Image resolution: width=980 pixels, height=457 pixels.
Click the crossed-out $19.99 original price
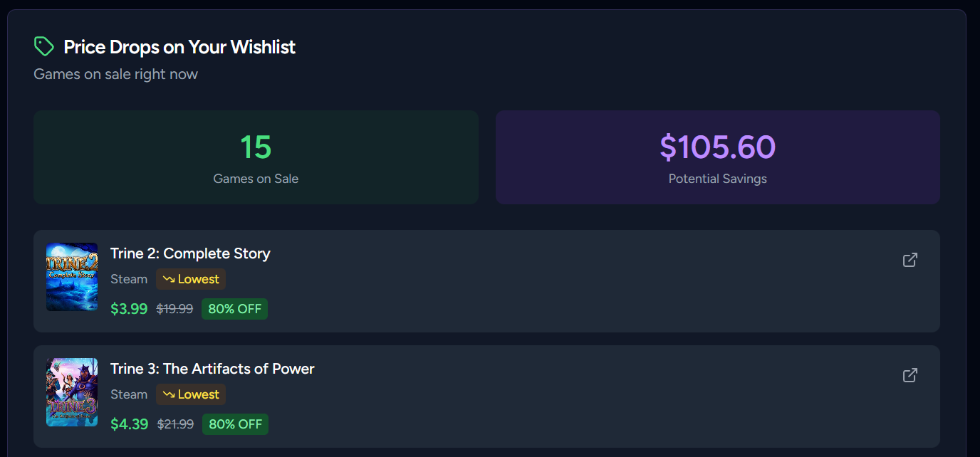[x=174, y=309]
